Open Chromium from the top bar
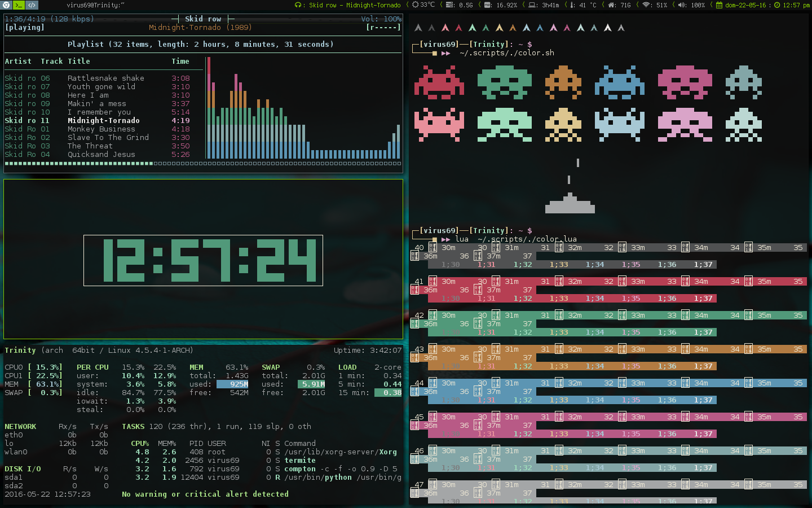Screen dimensions: 812x508 6,5
